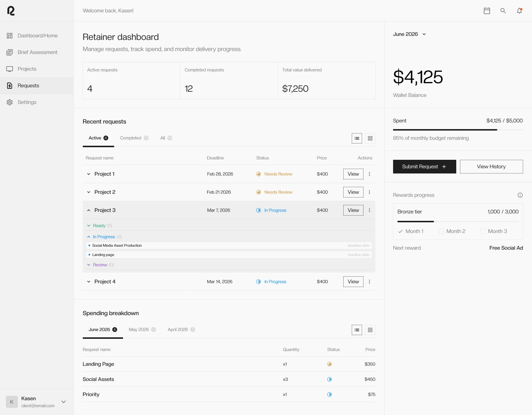Open the Social Media Asset Production item
The height and width of the screenshot is (415, 532).
click(229, 246)
